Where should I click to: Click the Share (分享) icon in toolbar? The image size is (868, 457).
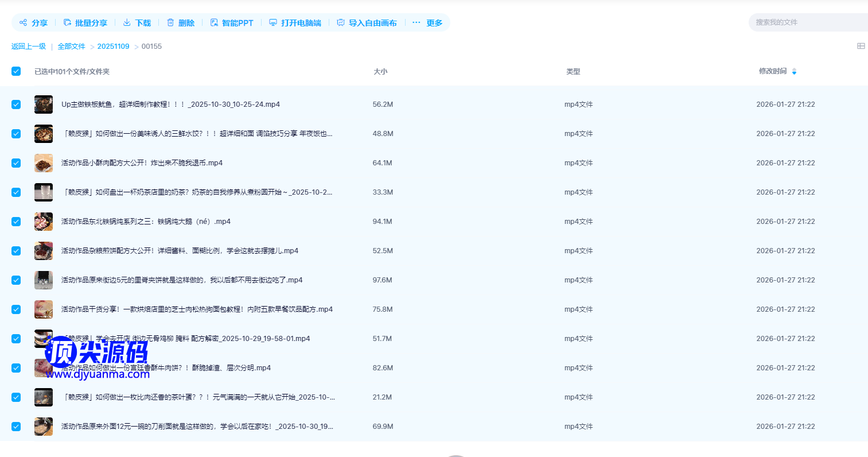coord(24,23)
